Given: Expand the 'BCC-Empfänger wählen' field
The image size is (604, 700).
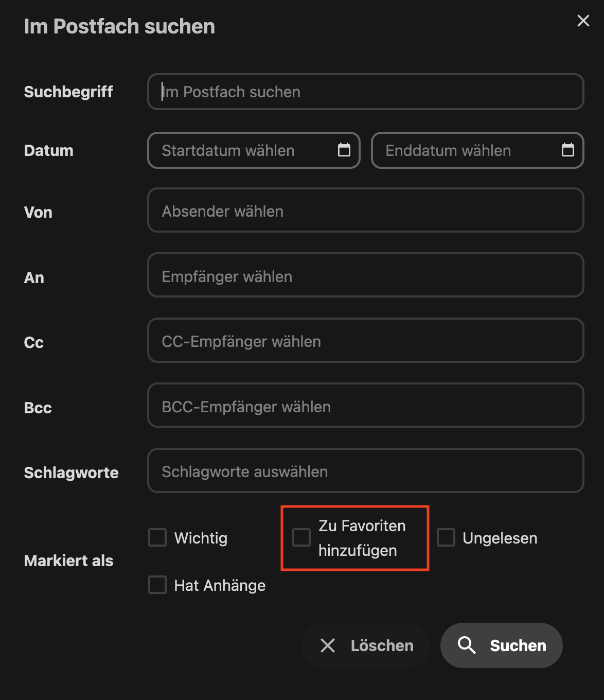Looking at the screenshot, I should (365, 406).
